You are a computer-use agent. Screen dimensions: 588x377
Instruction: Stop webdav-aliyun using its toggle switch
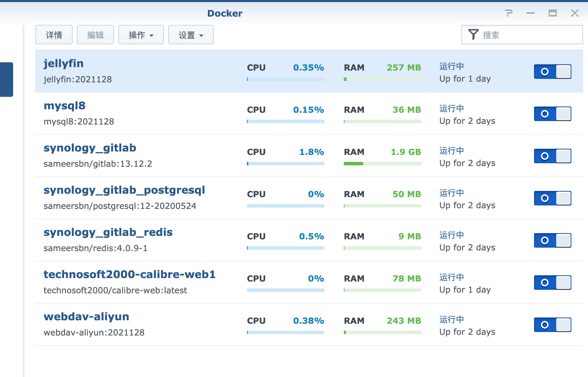pos(552,325)
